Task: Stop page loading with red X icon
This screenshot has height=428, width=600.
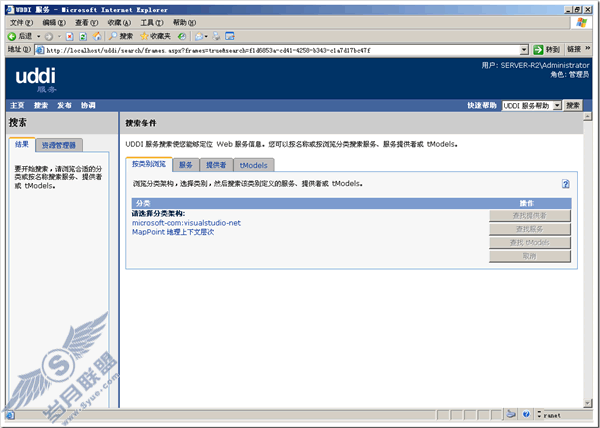Action: 70,37
